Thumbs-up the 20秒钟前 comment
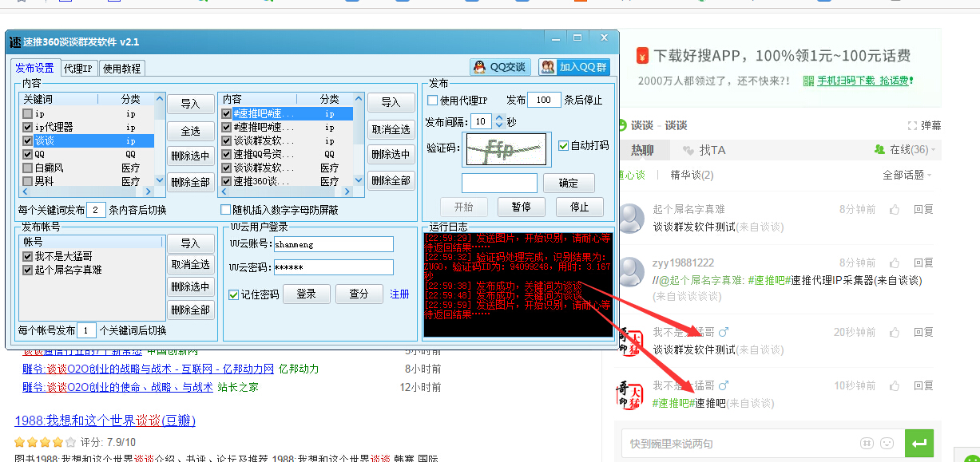This screenshot has width=980, height=462. pyautogui.click(x=895, y=332)
